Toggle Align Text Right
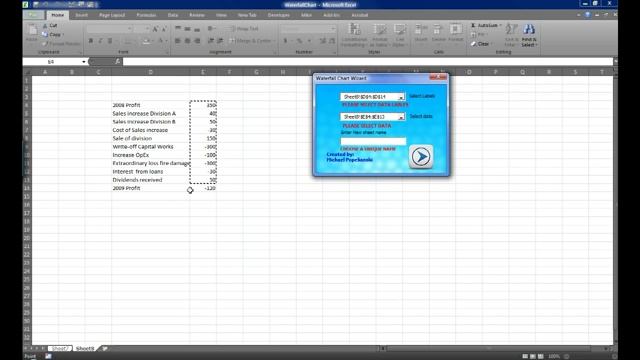The width and height of the screenshot is (640, 360). (197, 41)
